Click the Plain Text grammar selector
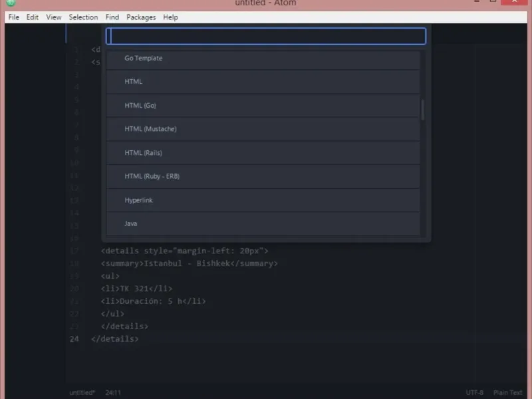This screenshot has height=399, width=532. click(x=507, y=392)
